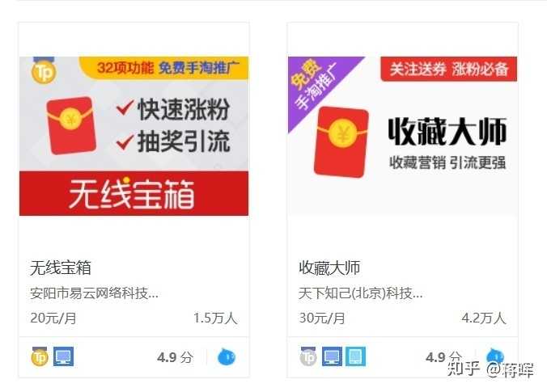Image resolution: width=547 pixels, height=392 pixels.
Task: Click the gold Tp medal icon under 无线宝箱
Action: [40, 356]
